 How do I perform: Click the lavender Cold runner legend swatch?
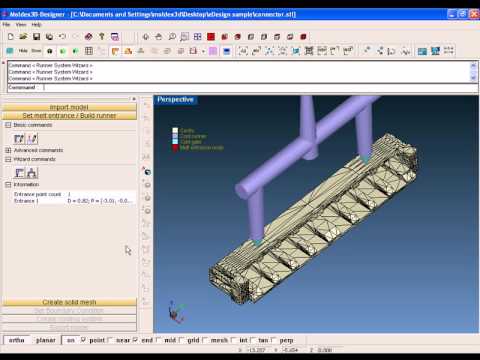point(175,136)
